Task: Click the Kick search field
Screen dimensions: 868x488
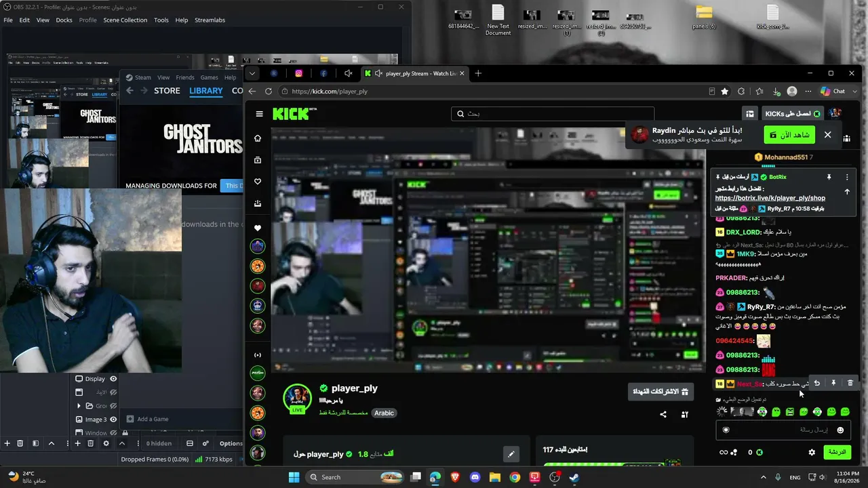Action: coord(553,114)
